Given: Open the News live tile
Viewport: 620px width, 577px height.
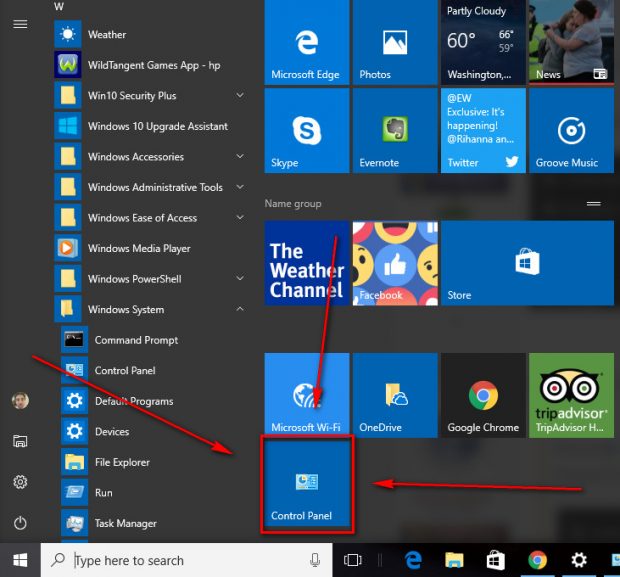Looking at the screenshot, I should (571, 42).
